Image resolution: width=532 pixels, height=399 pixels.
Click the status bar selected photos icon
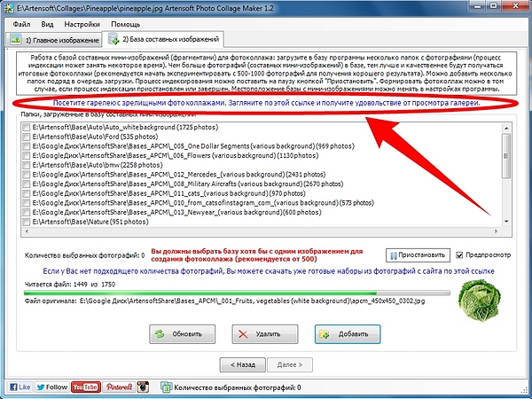click(167, 387)
